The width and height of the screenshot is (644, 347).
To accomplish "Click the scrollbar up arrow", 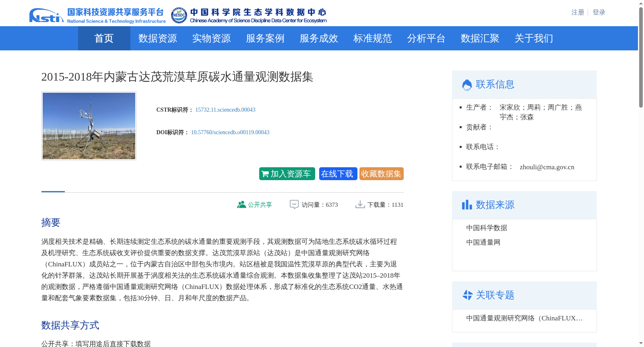I will tap(641, 4).
